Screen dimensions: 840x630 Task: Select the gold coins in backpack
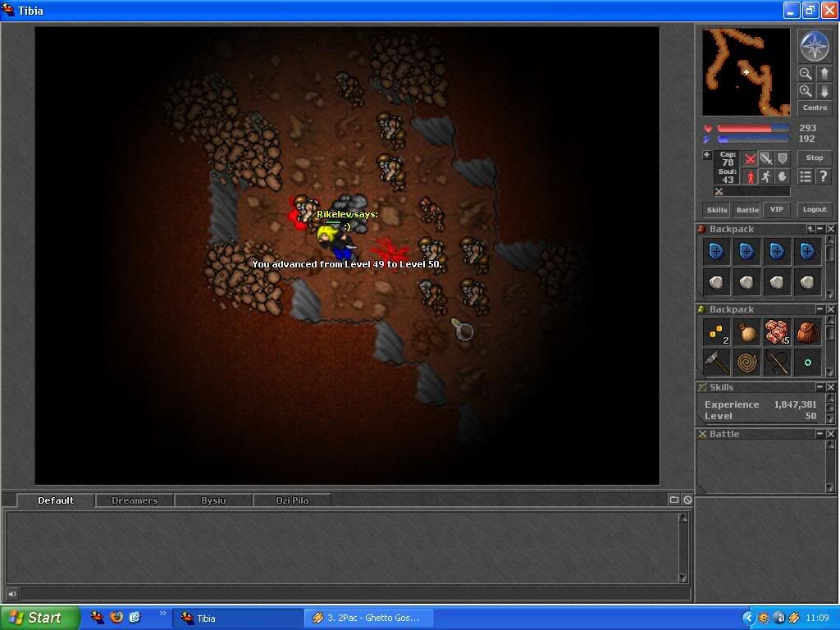(x=717, y=333)
